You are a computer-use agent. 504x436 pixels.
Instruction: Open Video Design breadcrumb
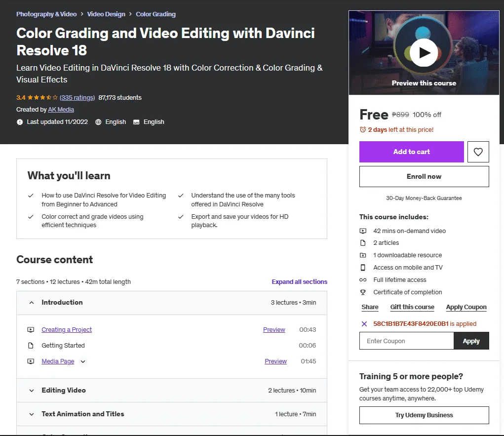[106, 14]
